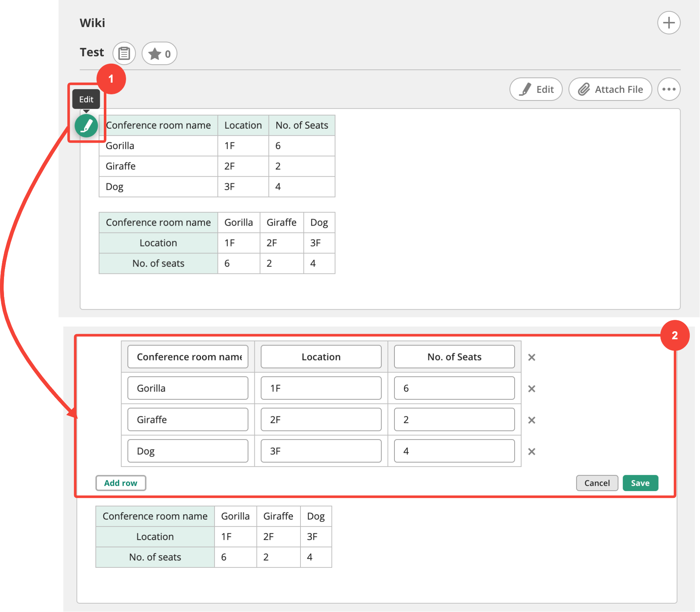Viewport: 700px width, 612px height.
Task: Open the three-dots more options menu
Action: pyautogui.click(x=669, y=89)
